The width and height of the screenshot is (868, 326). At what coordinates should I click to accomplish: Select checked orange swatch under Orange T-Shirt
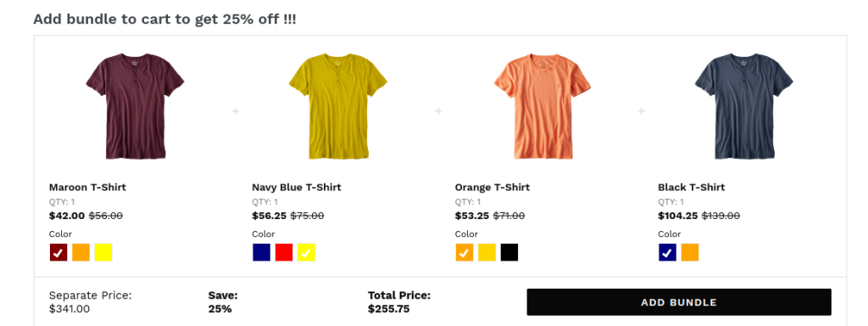point(465,252)
